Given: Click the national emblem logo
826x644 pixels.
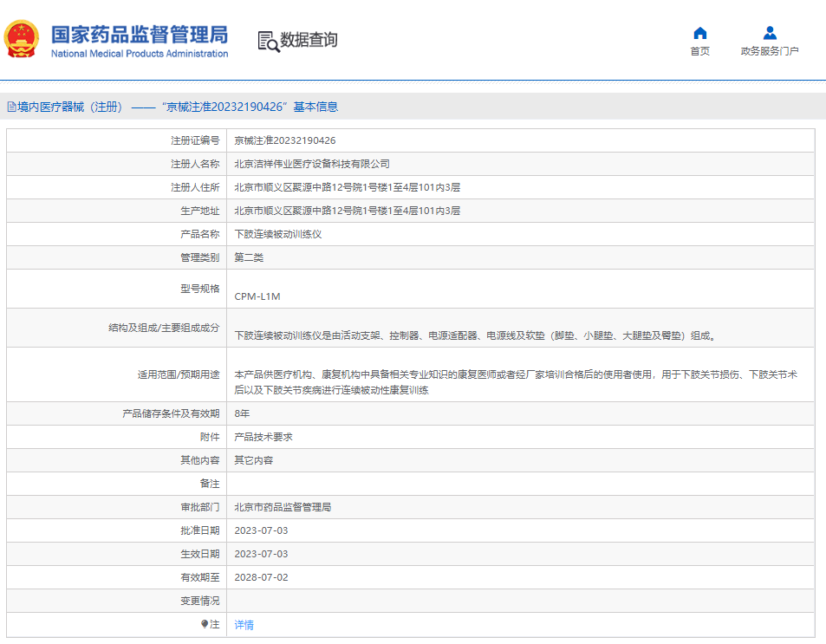Looking at the screenshot, I should (x=22, y=39).
